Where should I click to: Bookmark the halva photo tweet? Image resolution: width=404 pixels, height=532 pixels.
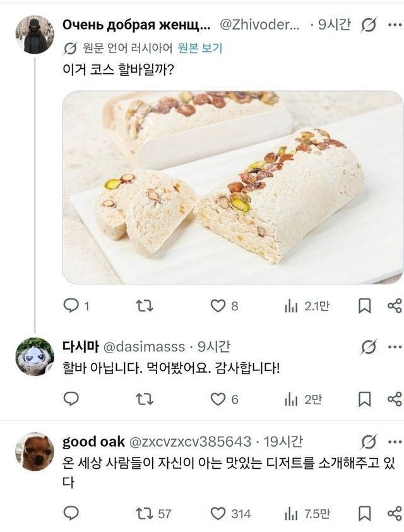pos(365,306)
